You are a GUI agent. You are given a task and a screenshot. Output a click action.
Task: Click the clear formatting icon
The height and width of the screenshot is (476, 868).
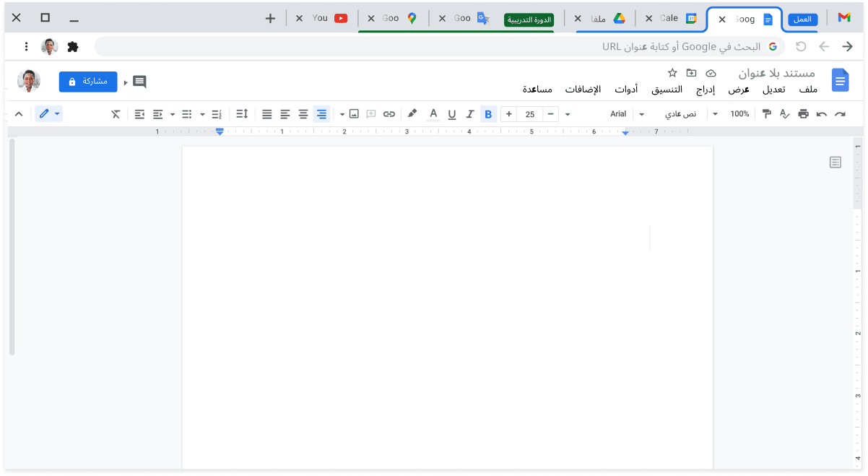(x=116, y=114)
